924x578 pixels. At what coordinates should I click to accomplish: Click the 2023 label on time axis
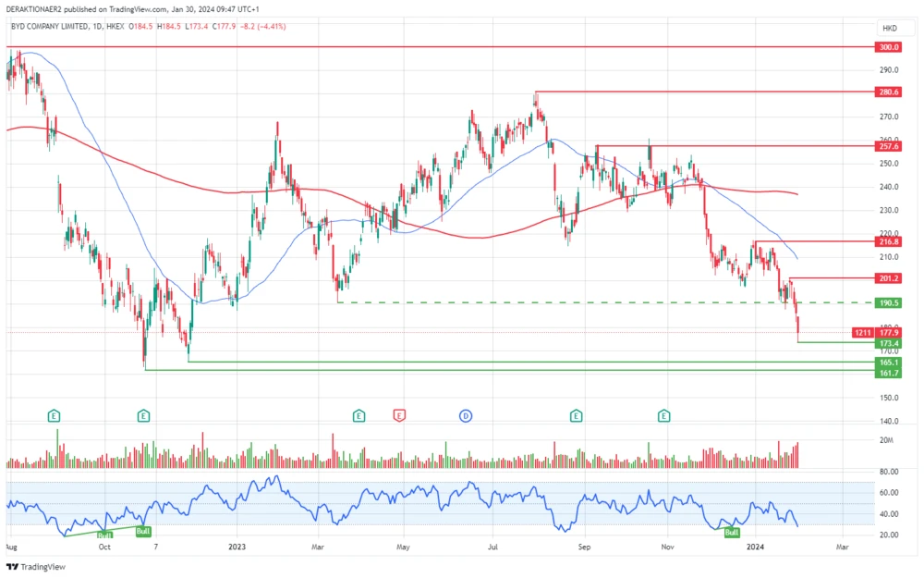click(237, 547)
